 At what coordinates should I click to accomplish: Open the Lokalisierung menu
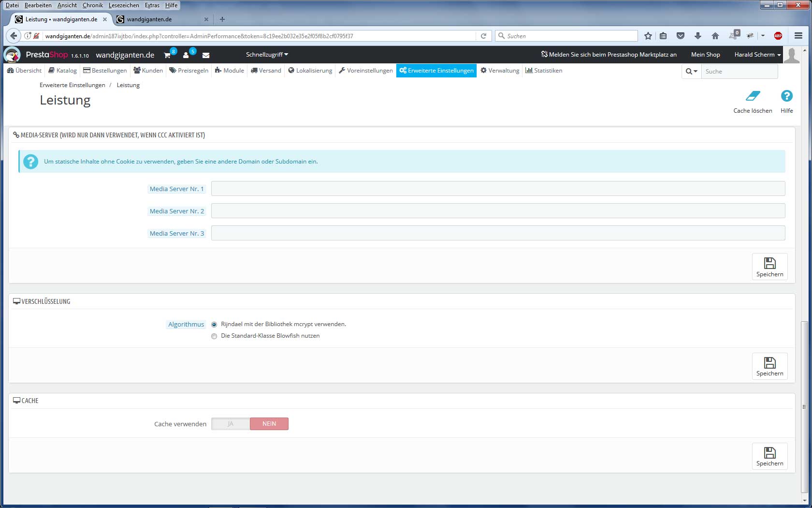[x=310, y=71]
